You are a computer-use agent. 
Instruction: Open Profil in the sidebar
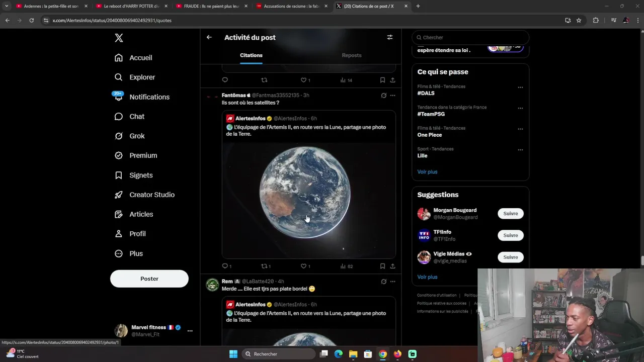pos(130,234)
